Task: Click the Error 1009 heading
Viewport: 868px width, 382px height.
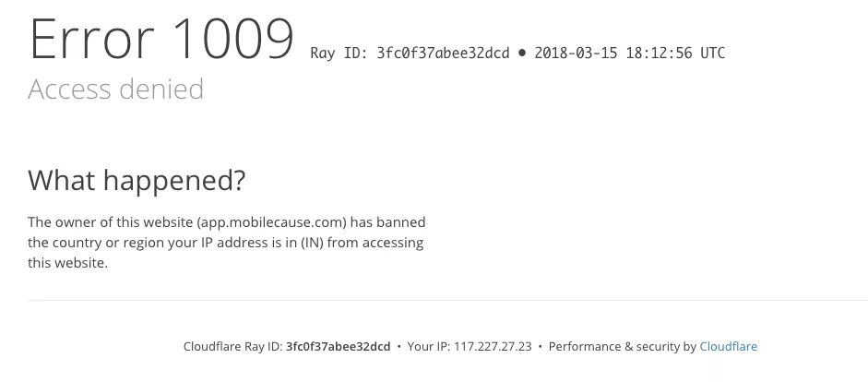Action: click(161, 39)
